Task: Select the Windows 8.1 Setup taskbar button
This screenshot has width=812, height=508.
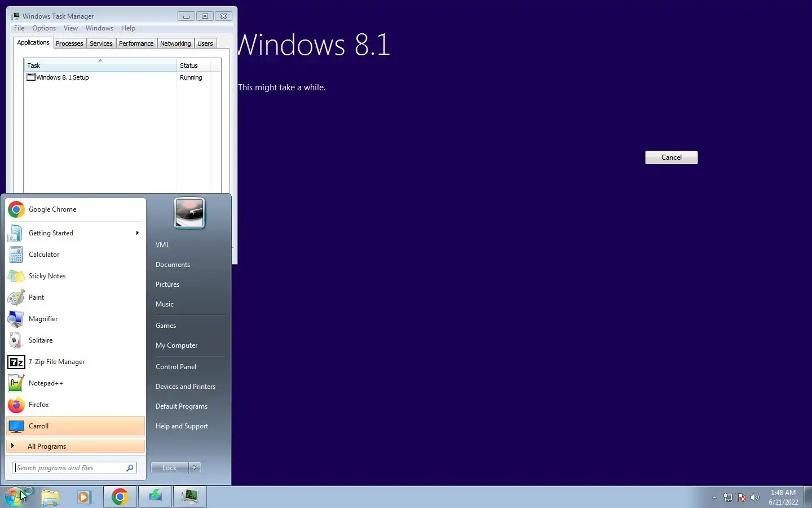Action: (x=155, y=497)
